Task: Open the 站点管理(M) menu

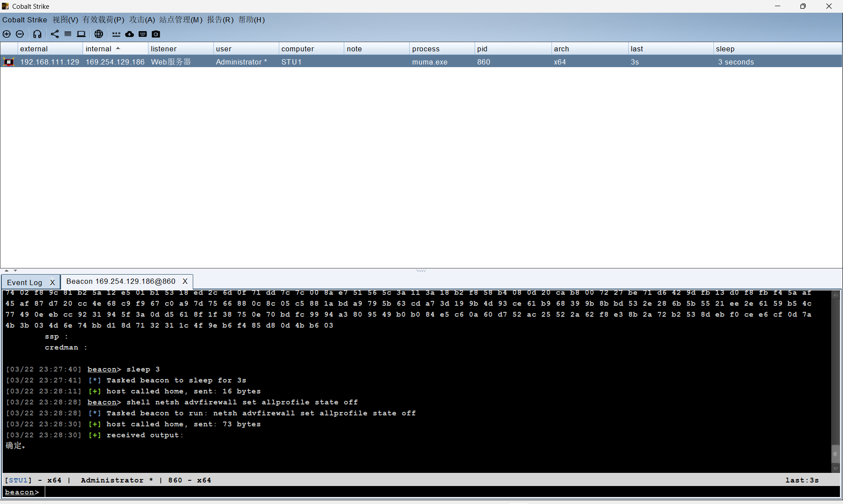Action: (181, 20)
